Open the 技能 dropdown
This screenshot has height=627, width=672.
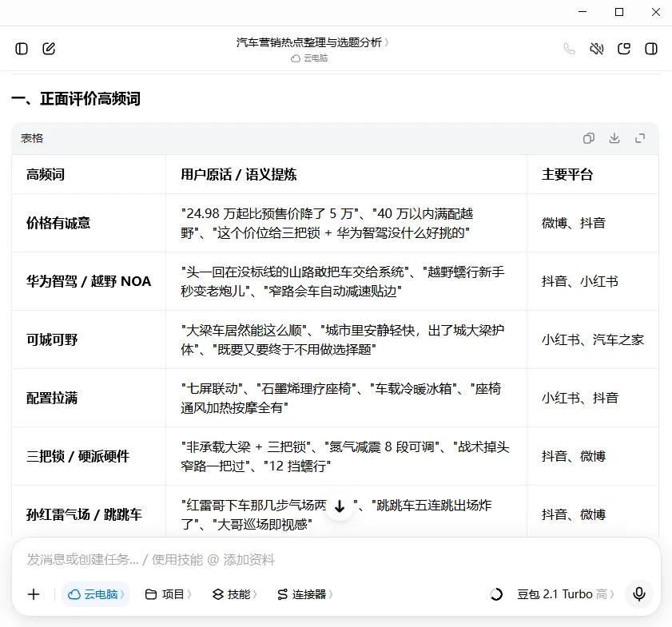(234, 594)
